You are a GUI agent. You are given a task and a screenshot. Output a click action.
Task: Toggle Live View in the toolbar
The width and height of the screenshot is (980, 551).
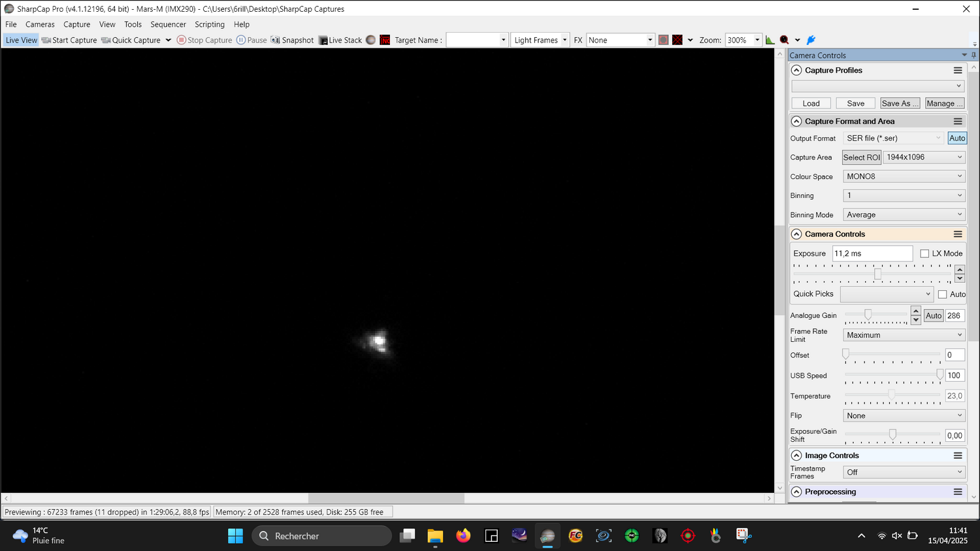(x=21, y=40)
